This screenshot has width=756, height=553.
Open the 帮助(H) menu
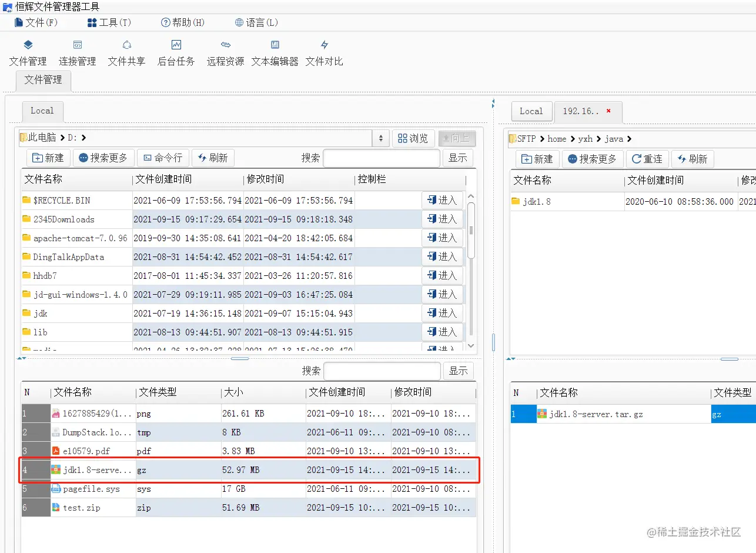click(x=182, y=22)
